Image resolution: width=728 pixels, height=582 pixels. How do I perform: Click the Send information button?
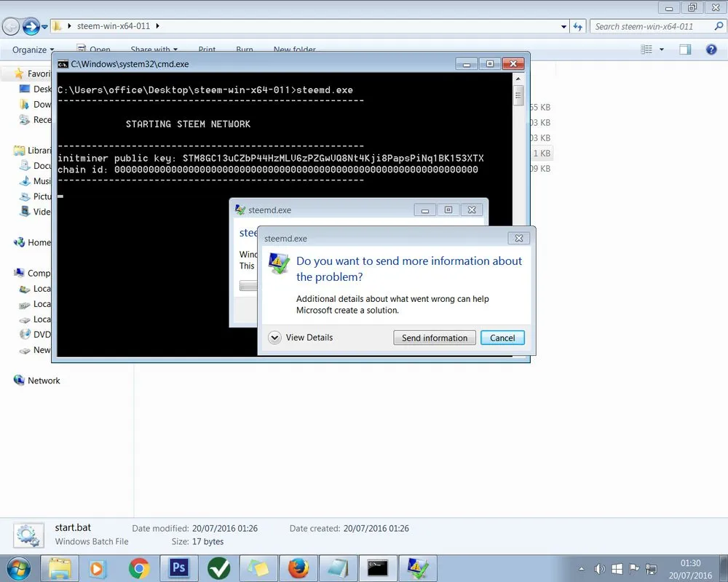[434, 338]
